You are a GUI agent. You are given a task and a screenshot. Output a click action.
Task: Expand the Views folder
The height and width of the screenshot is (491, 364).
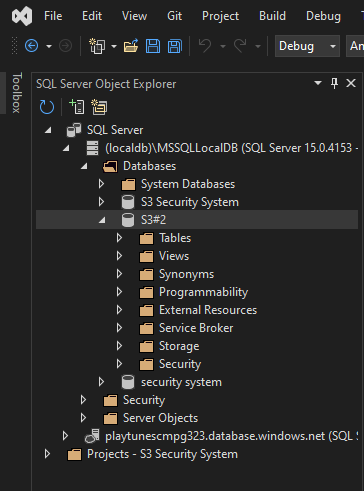tap(119, 256)
